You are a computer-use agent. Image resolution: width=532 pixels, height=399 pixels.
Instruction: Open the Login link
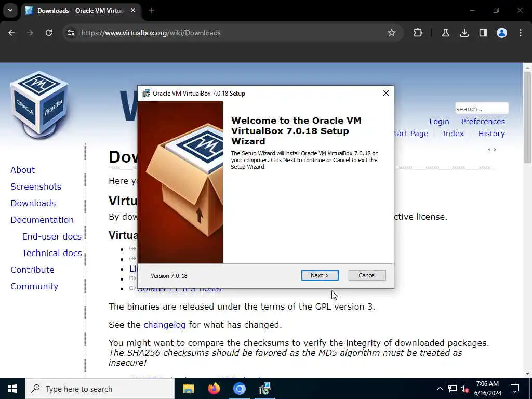pos(439,122)
